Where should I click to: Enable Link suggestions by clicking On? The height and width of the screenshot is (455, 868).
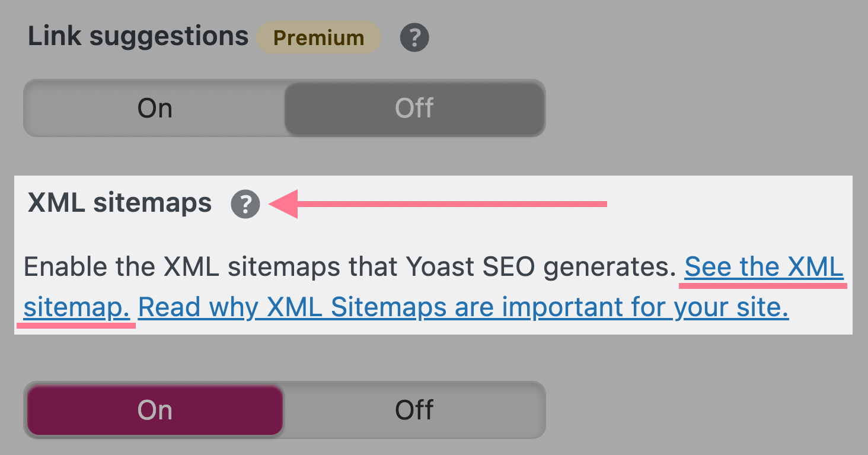[x=154, y=108]
